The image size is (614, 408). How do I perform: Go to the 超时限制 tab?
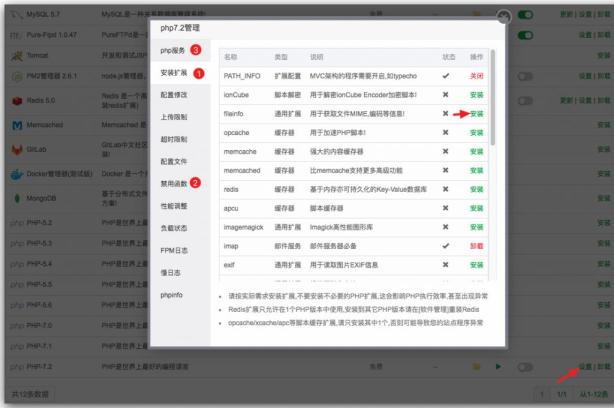(x=174, y=139)
